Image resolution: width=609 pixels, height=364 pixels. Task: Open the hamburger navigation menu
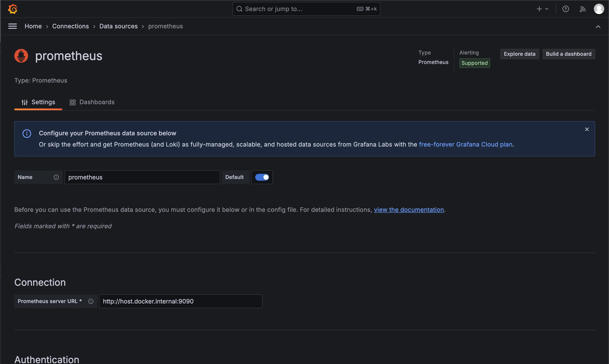click(13, 26)
